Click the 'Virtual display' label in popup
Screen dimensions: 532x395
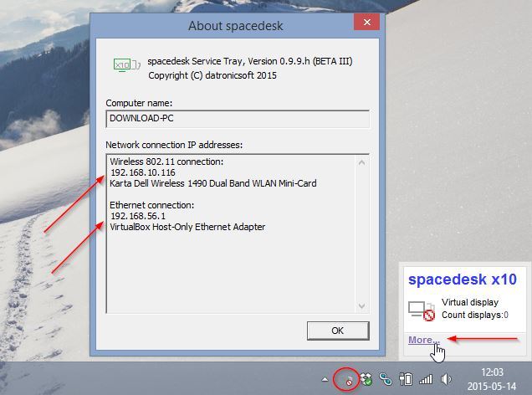[x=470, y=302]
